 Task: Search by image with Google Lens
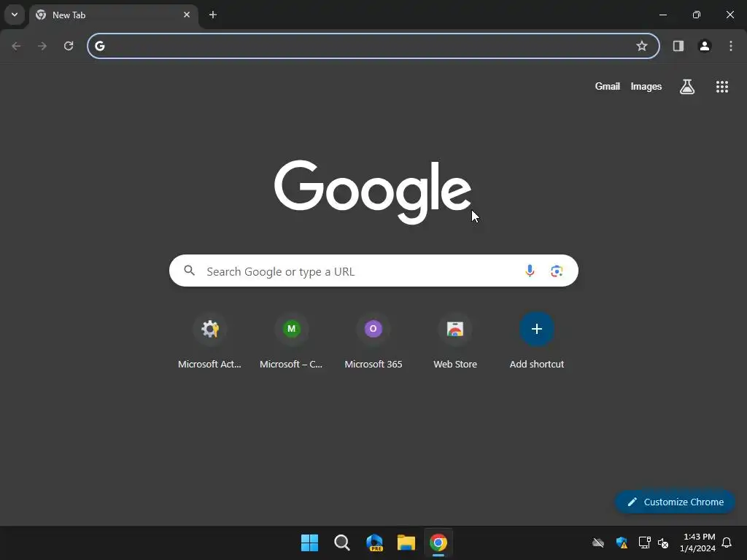[x=557, y=271]
